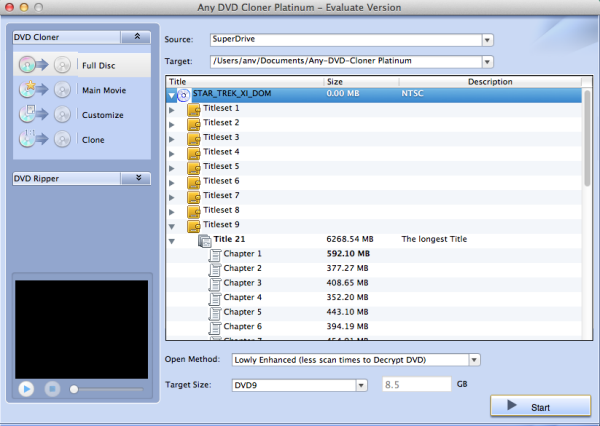Open the Source drive dropdown

487,40
